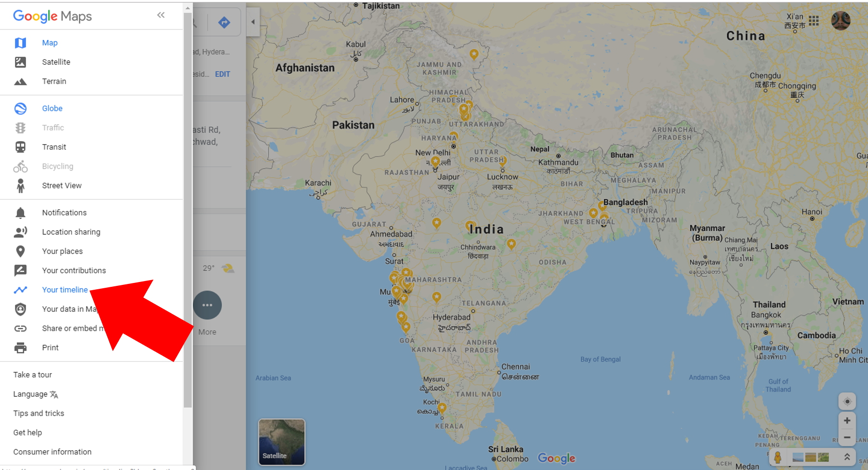
Task: Change the Language setting
Action: (35, 394)
